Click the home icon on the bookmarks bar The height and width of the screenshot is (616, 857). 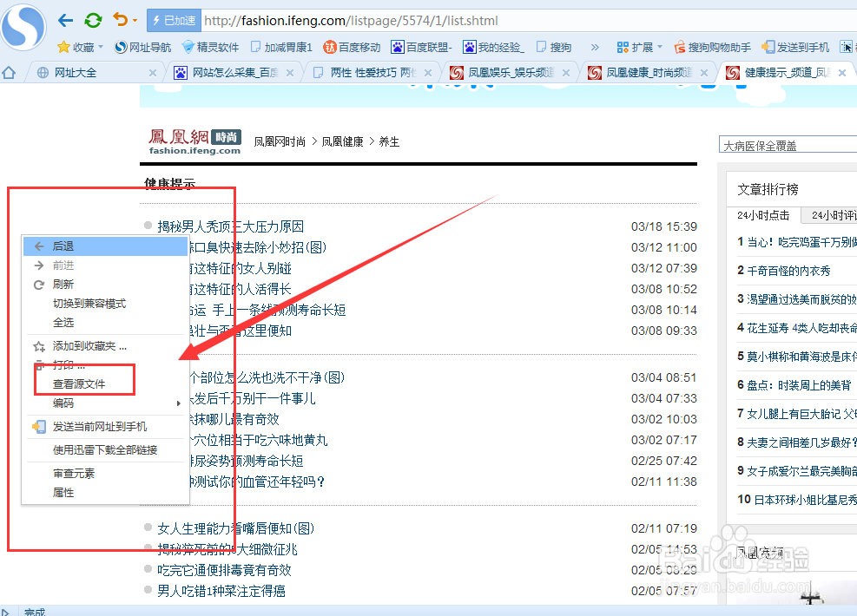pyautogui.click(x=10, y=73)
